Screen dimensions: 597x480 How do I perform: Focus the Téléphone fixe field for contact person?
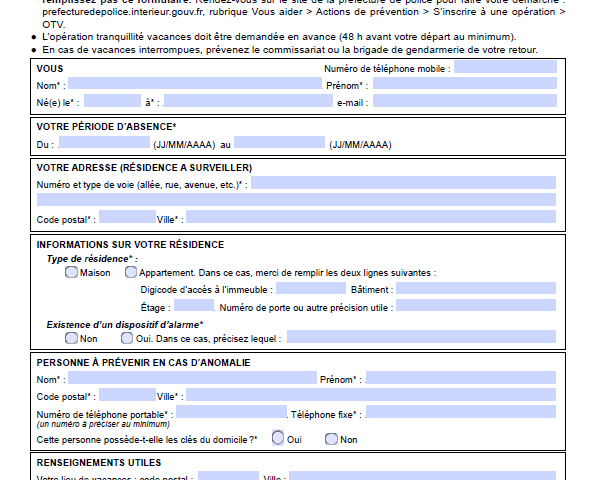(461, 411)
